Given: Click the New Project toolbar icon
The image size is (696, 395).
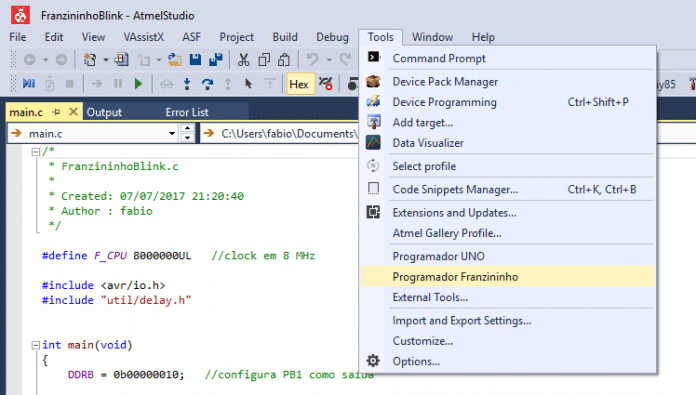Looking at the screenshot, I should pyautogui.click(x=90, y=59).
